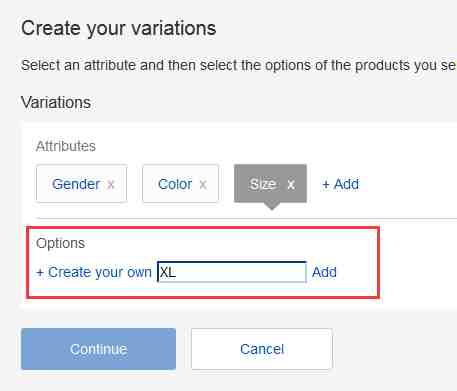Click the + Create your own link
The width and height of the screenshot is (457, 391).
[x=94, y=272]
